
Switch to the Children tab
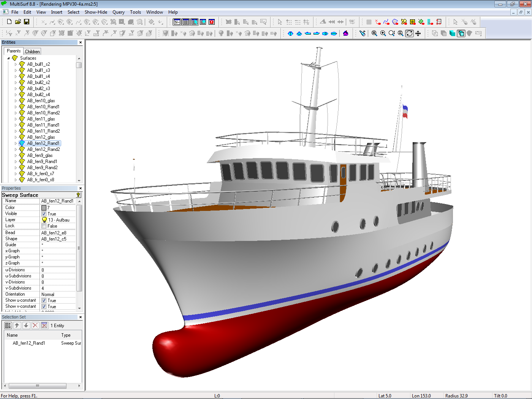32,52
